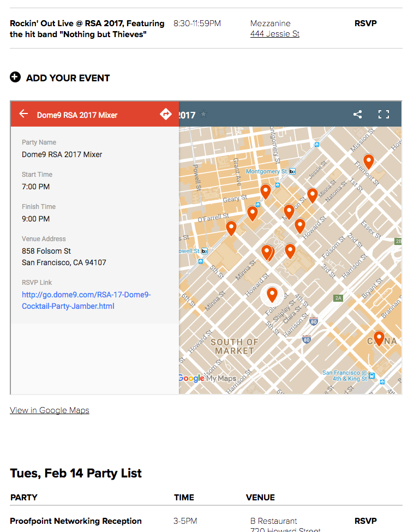This screenshot has height=532, width=414.
Task: Click the 7:00 PM start time
Action: [35, 187]
